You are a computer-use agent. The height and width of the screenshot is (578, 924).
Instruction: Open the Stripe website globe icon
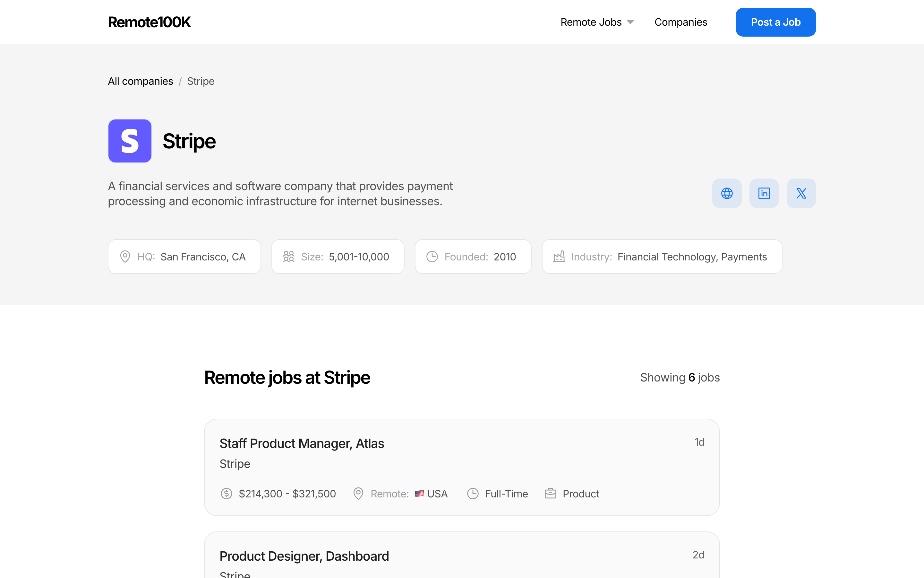(727, 193)
